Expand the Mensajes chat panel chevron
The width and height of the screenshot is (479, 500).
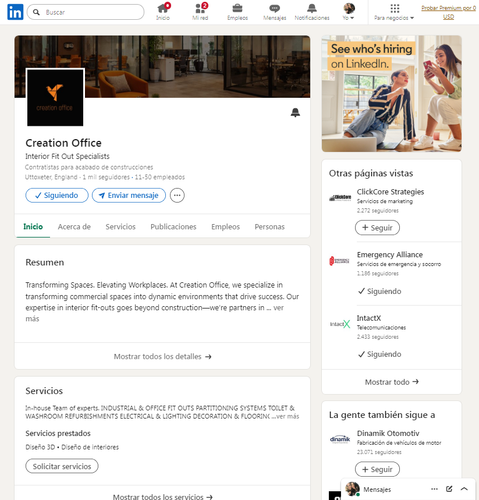464,489
